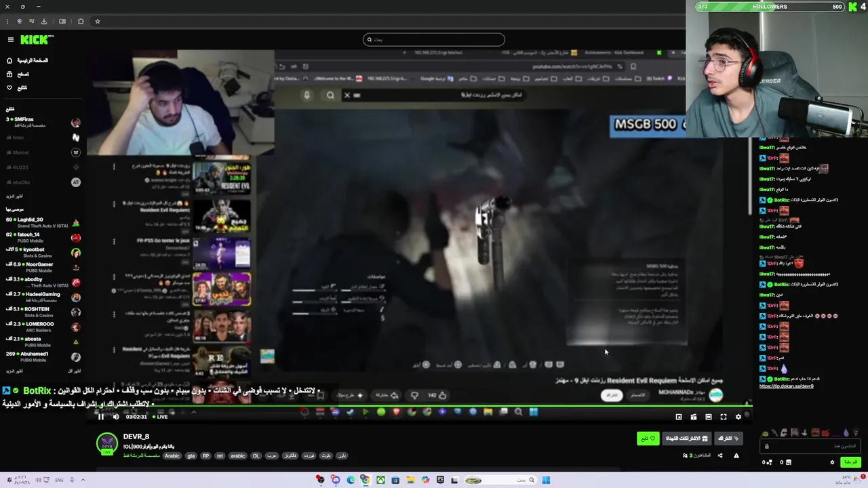The height and width of the screenshot is (488, 868).
Task: Pause the live stream player
Action: tap(101, 417)
